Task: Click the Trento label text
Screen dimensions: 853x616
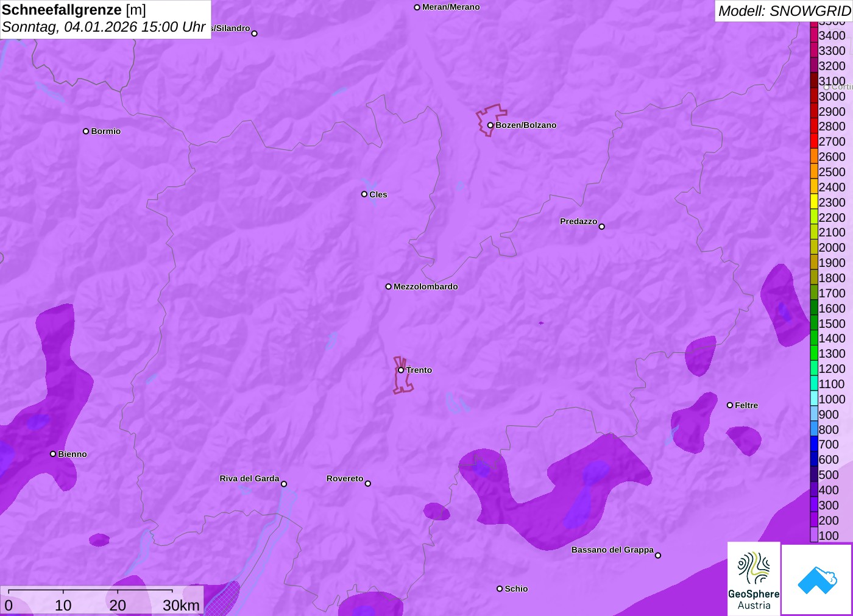Action: 419,370
